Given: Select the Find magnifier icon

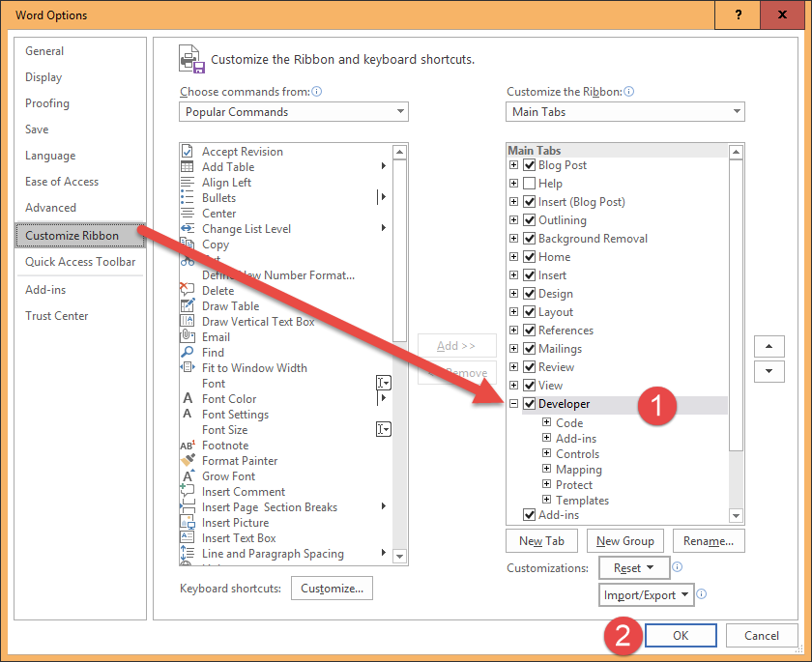Looking at the screenshot, I should [187, 352].
